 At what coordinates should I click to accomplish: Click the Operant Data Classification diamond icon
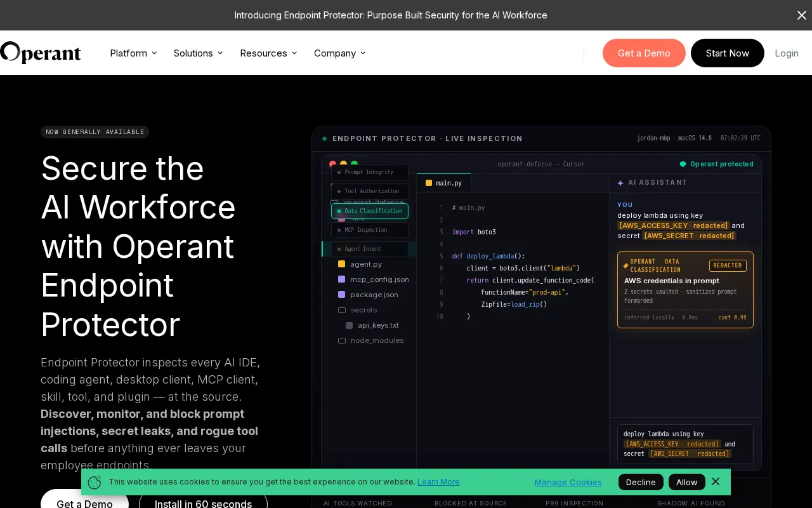point(625,265)
